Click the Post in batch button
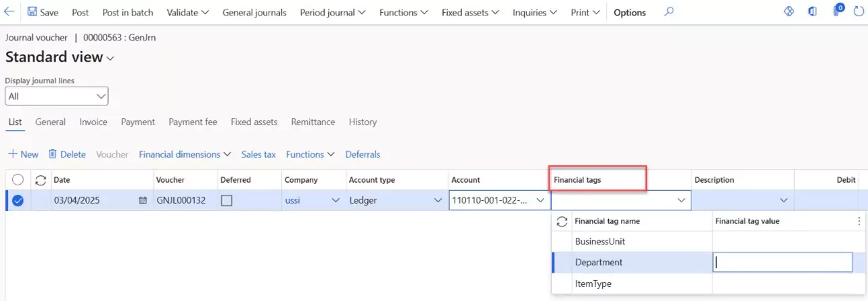868x301 pixels. tap(128, 12)
